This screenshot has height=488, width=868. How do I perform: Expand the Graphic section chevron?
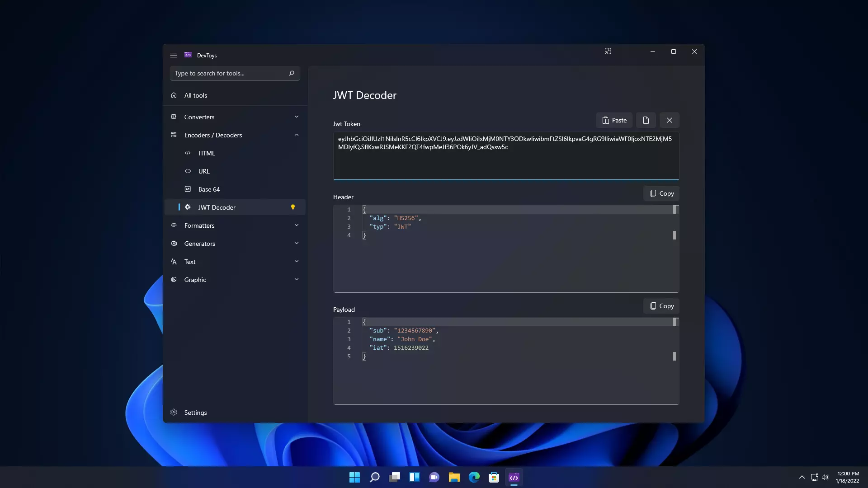(297, 279)
